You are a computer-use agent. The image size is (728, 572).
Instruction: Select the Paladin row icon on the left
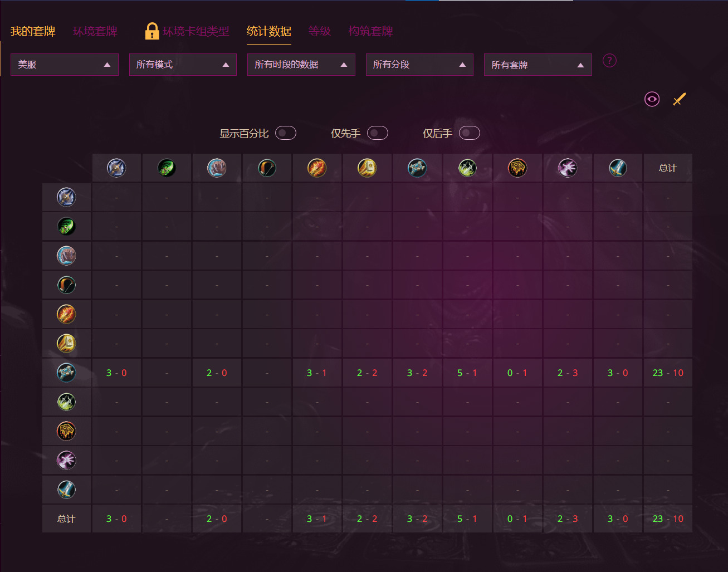point(66,343)
